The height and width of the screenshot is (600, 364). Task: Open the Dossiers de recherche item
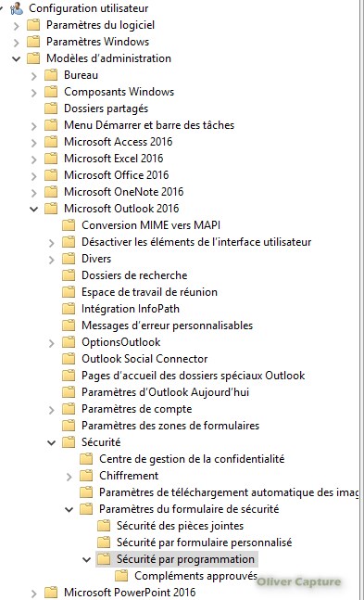[x=134, y=275]
